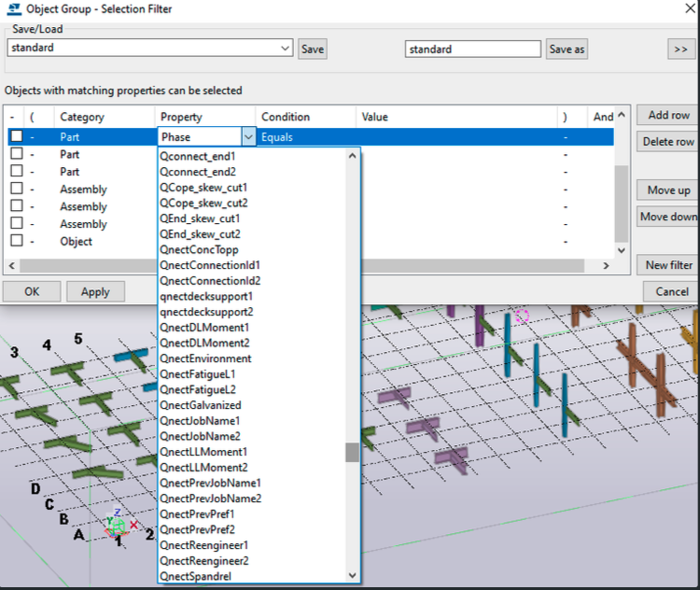Choose QnectEnvironment in the property list

205,358
